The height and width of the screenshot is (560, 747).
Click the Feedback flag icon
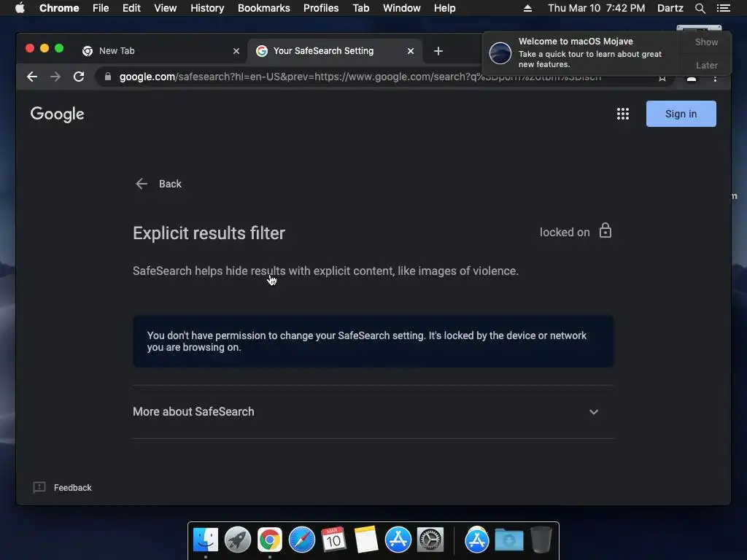click(x=39, y=487)
